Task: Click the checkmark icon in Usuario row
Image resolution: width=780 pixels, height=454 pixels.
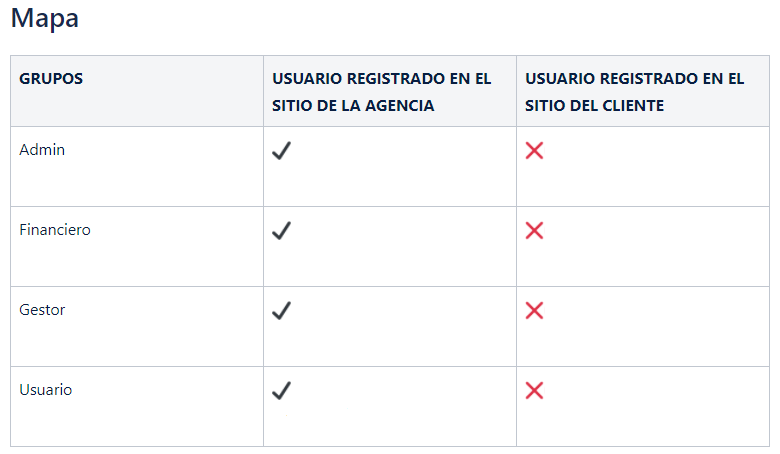Action: click(x=282, y=391)
